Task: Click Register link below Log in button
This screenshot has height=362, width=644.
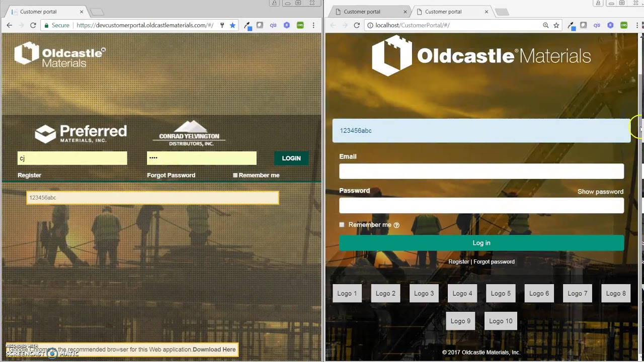Action: pyautogui.click(x=458, y=261)
